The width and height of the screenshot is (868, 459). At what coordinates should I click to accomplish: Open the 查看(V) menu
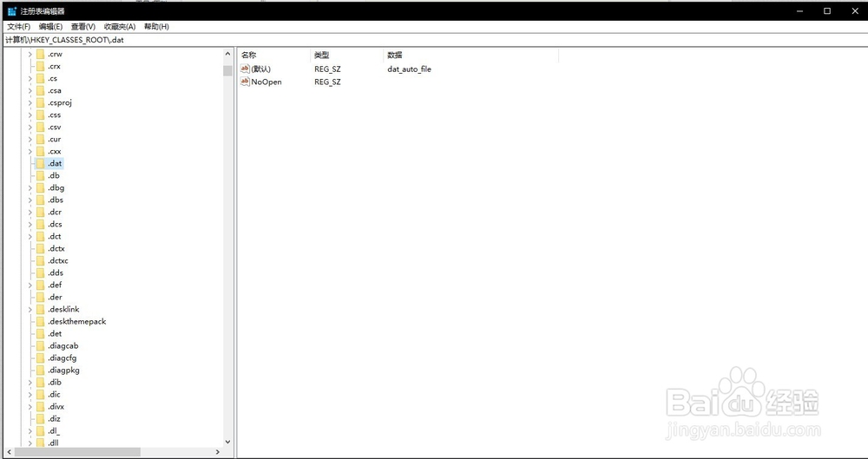83,27
